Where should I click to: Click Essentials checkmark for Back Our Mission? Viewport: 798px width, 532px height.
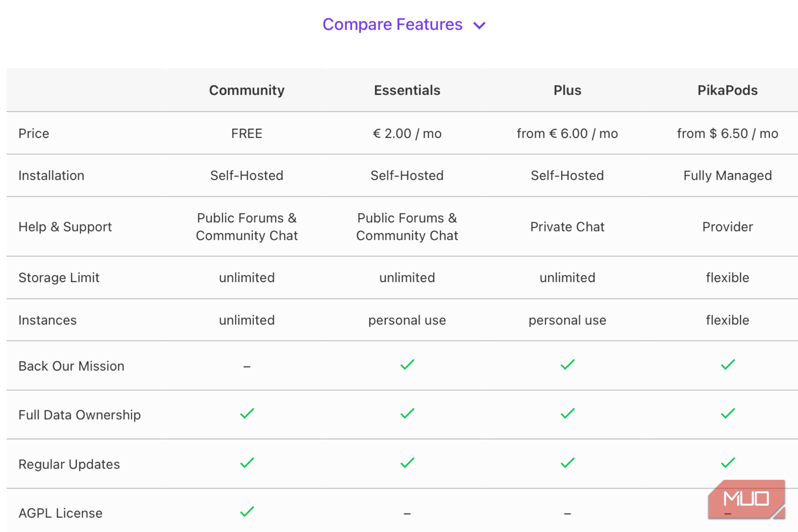click(x=407, y=365)
